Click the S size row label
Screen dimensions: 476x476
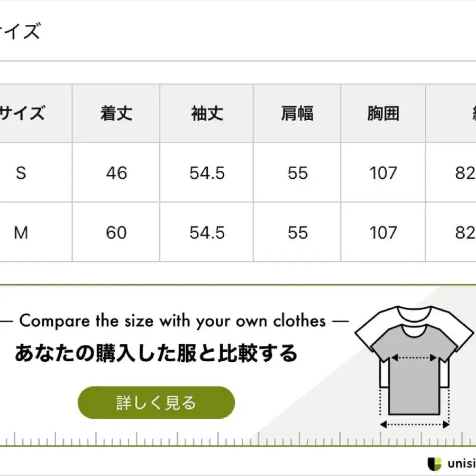(x=21, y=173)
